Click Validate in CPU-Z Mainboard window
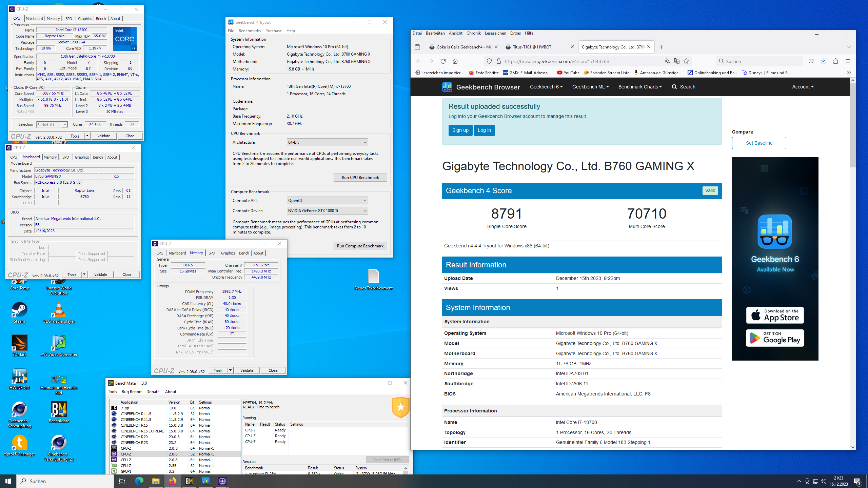868x488 pixels. [101, 274]
